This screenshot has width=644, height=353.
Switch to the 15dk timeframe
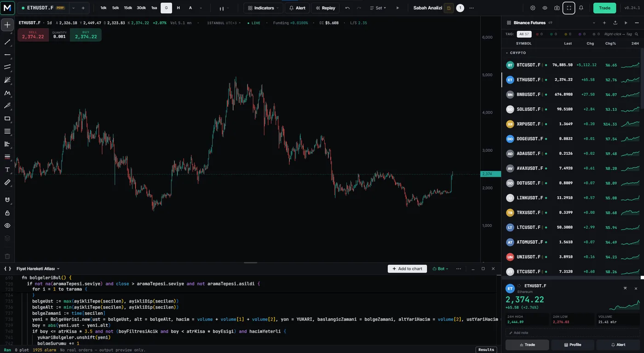point(128,8)
